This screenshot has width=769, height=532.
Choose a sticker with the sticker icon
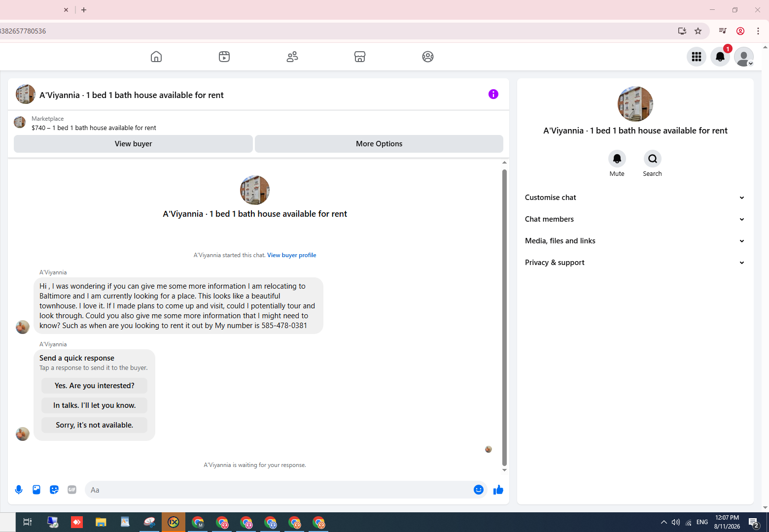point(54,490)
